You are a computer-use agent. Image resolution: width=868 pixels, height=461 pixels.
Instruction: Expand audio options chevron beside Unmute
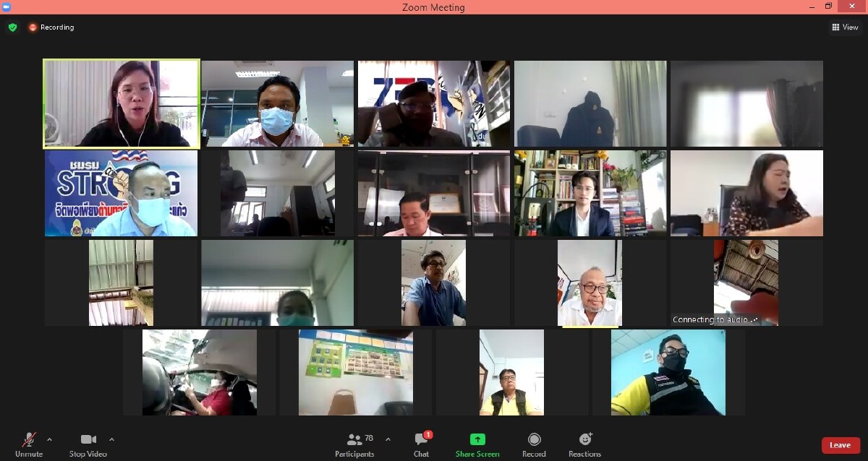click(50, 439)
